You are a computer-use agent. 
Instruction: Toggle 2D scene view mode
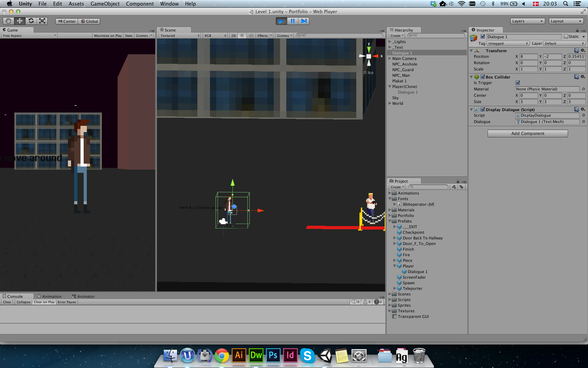[x=233, y=35]
